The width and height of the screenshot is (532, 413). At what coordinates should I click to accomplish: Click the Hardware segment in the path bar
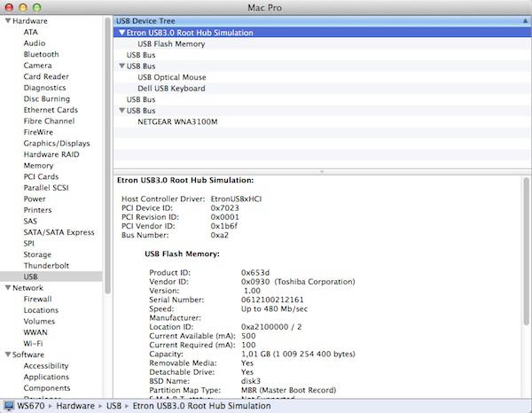(77, 405)
